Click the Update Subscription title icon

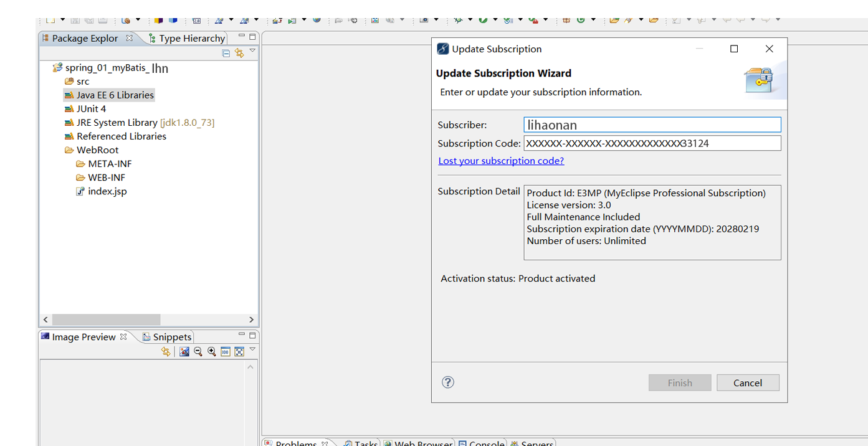coord(443,49)
